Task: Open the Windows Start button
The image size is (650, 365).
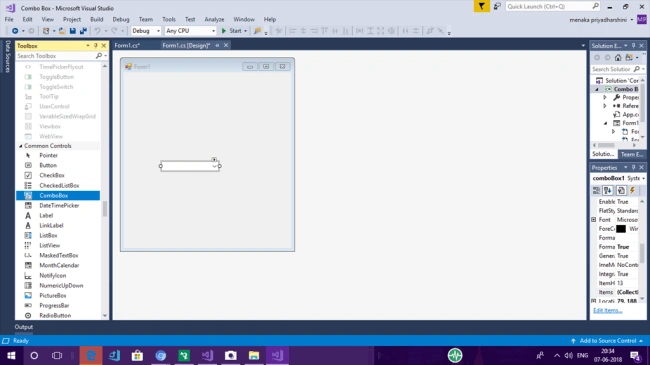Action: tap(11, 355)
